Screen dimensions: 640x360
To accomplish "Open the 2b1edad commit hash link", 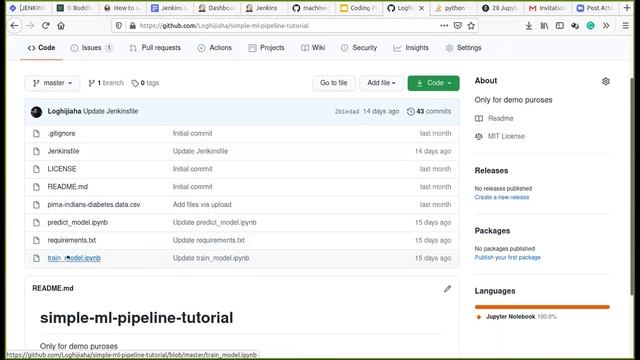I will tap(347, 111).
